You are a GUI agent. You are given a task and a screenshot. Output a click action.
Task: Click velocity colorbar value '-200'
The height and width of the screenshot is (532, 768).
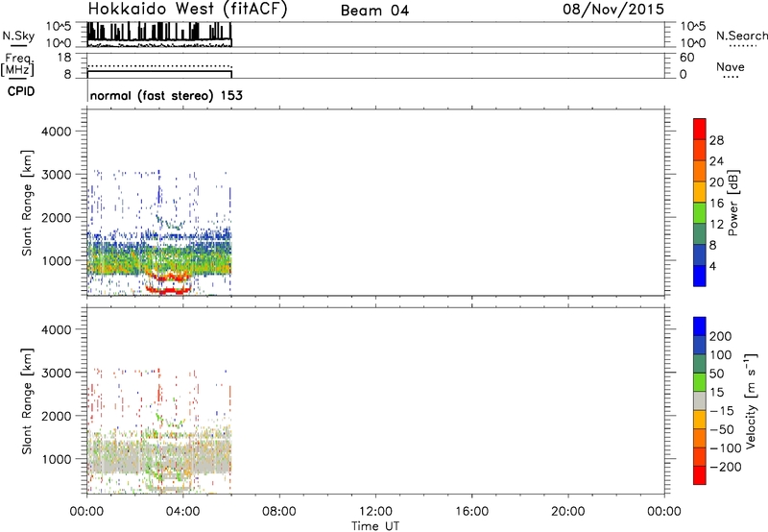point(726,467)
